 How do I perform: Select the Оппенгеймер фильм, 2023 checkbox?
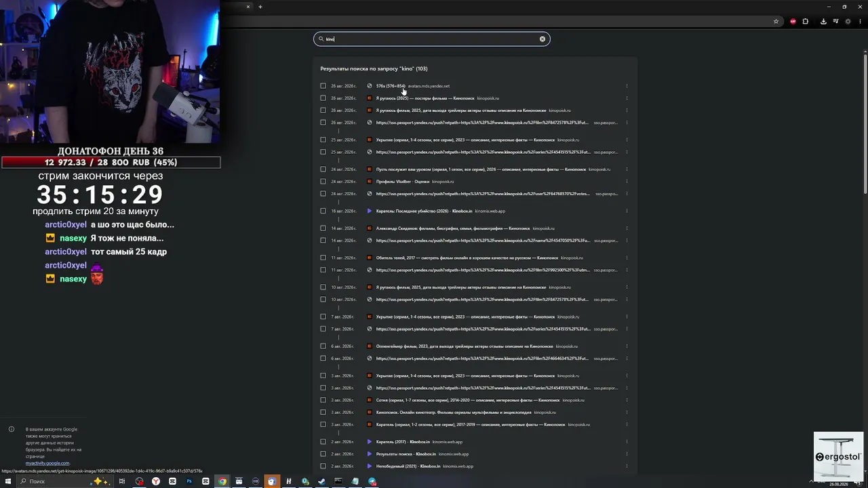pyautogui.click(x=323, y=346)
